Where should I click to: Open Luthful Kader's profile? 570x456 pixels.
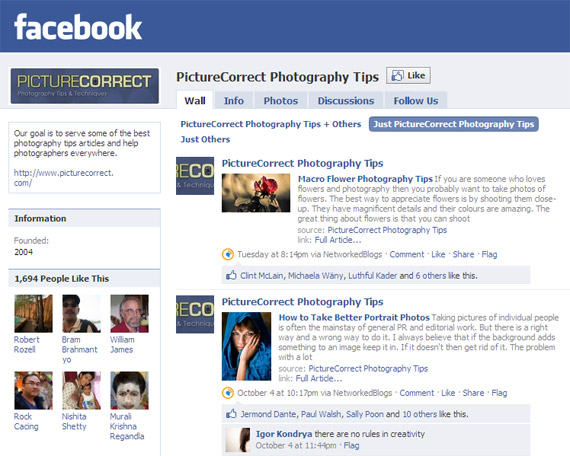373,276
